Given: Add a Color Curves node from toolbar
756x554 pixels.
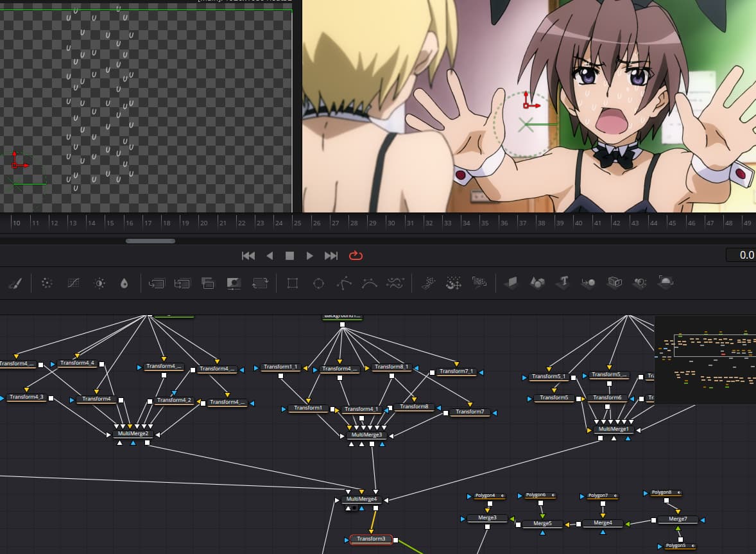Looking at the screenshot, I should [73, 283].
